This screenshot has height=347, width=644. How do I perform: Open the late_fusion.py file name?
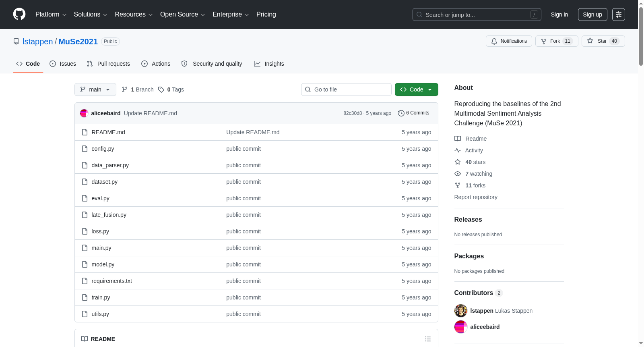tap(109, 215)
